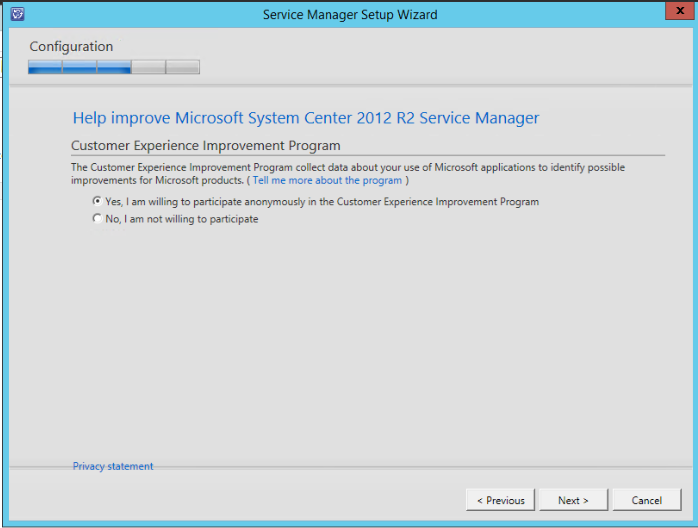Viewport: 698px width, 528px height.
Task: Click the second filled progress bar segment
Action: (79, 68)
